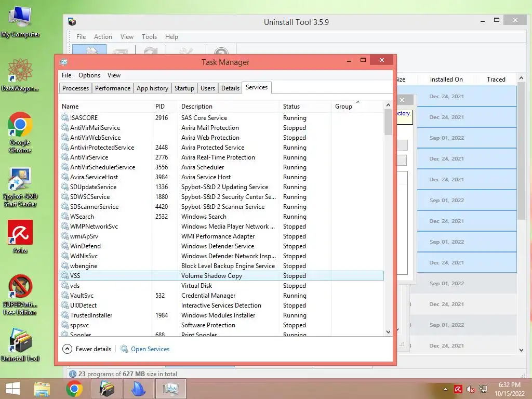Open Uninstall Tool Tools menu
The height and width of the screenshot is (399, 532).
pyautogui.click(x=149, y=37)
